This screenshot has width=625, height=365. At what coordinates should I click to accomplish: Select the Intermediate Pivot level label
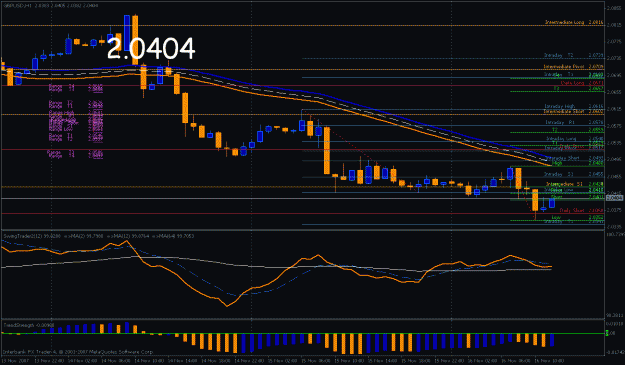pos(573,67)
